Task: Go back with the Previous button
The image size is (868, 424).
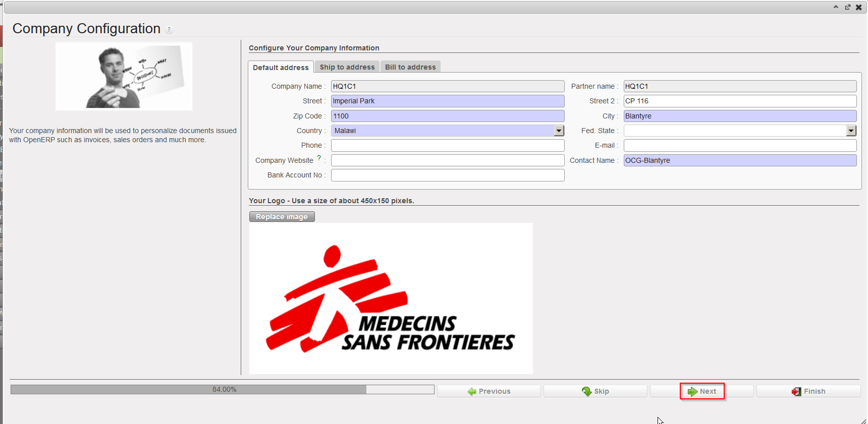Action: [x=489, y=391]
